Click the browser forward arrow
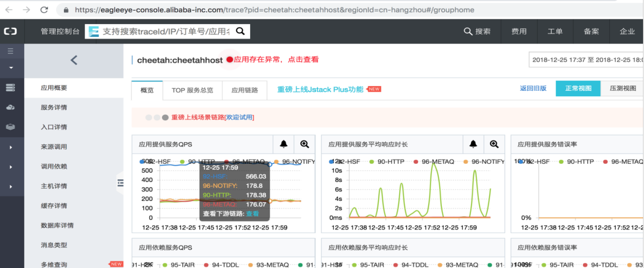The width and height of the screenshot is (644, 268). tap(27, 10)
